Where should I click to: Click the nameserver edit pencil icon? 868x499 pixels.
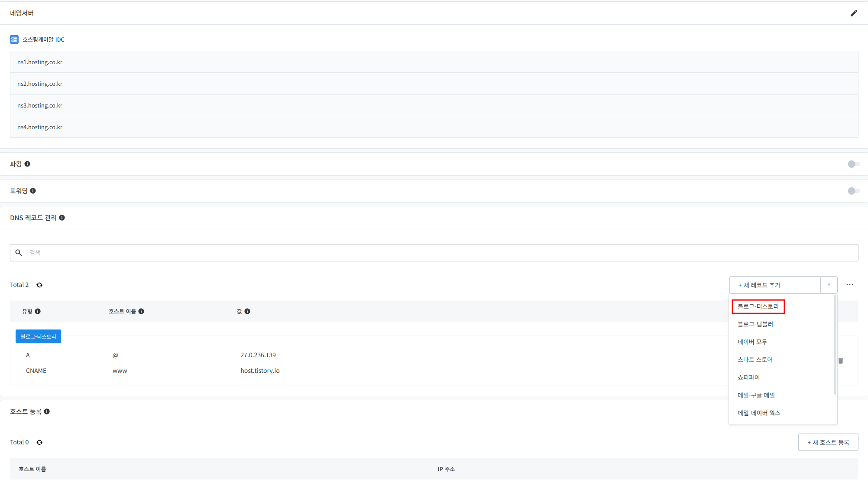click(854, 13)
